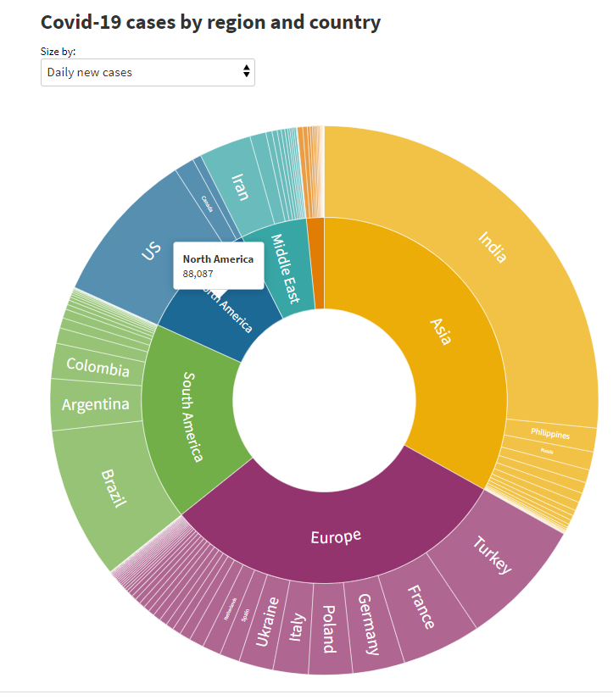The image size is (613, 700).
Task: Click the Ukraine country segment
Action: point(265,619)
